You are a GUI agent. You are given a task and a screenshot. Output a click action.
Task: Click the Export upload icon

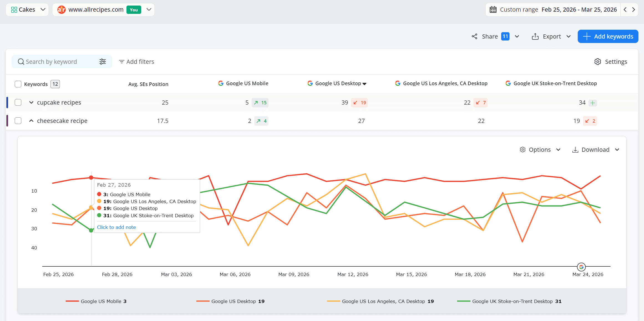(x=535, y=36)
